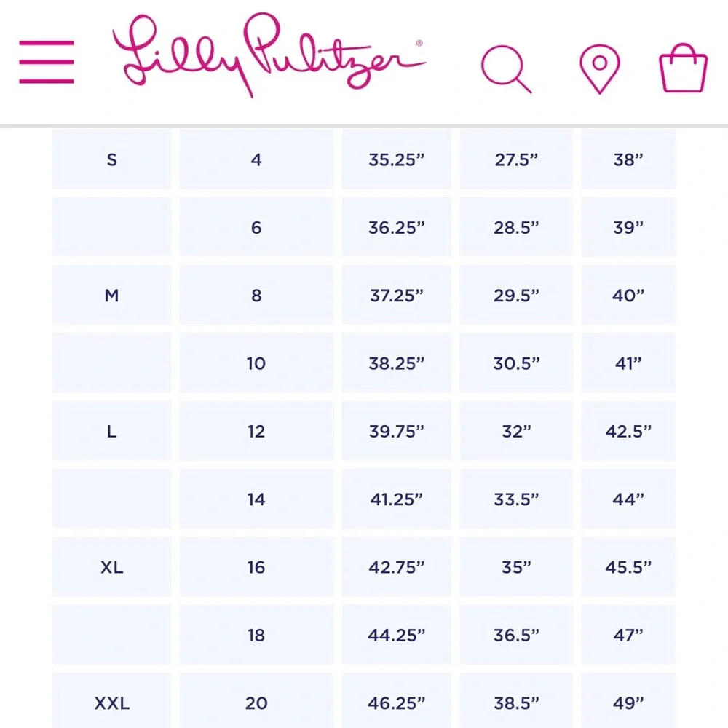Select the M size cell
728x728 pixels.
(x=111, y=296)
